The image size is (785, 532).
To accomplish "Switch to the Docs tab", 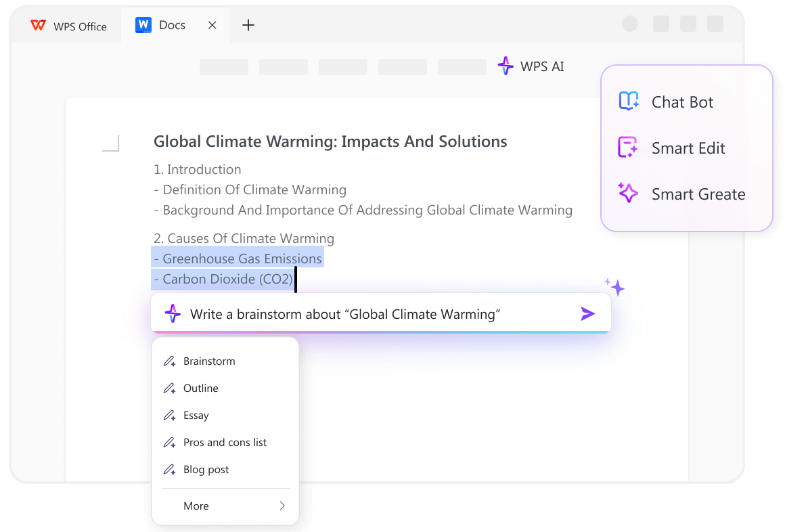I will pyautogui.click(x=171, y=24).
